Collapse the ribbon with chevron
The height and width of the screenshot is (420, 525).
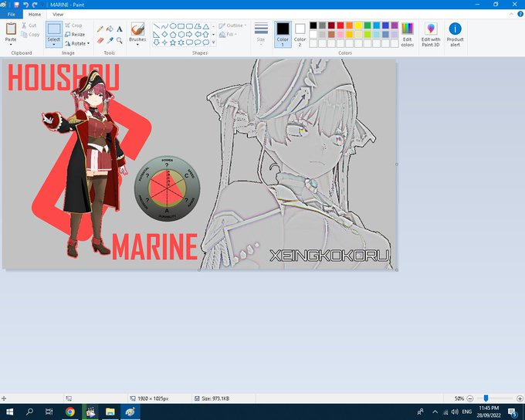[511, 14]
